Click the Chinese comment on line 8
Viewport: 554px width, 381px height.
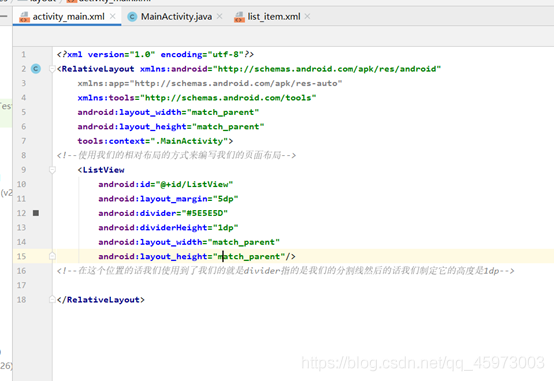176,156
